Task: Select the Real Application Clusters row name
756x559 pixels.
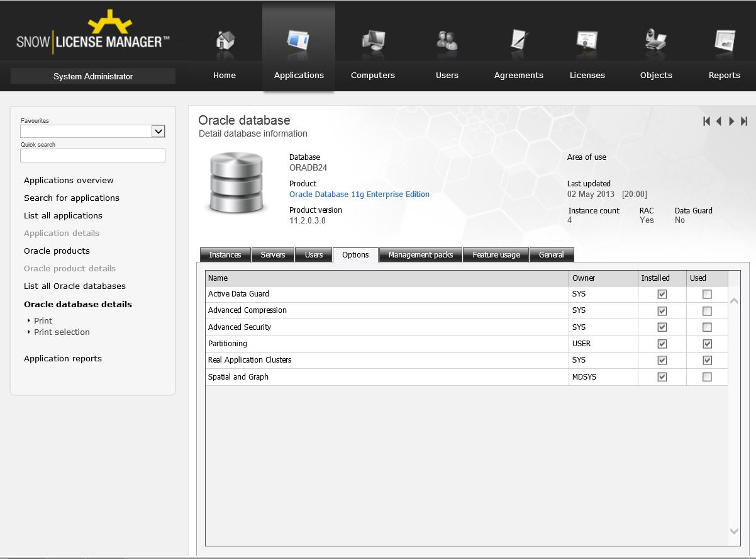Action: tap(250, 360)
